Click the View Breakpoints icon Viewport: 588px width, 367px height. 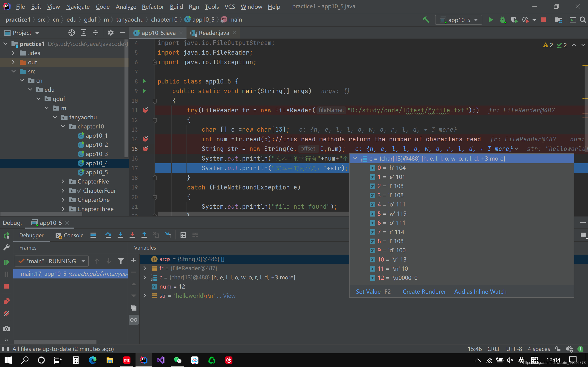pos(7,301)
